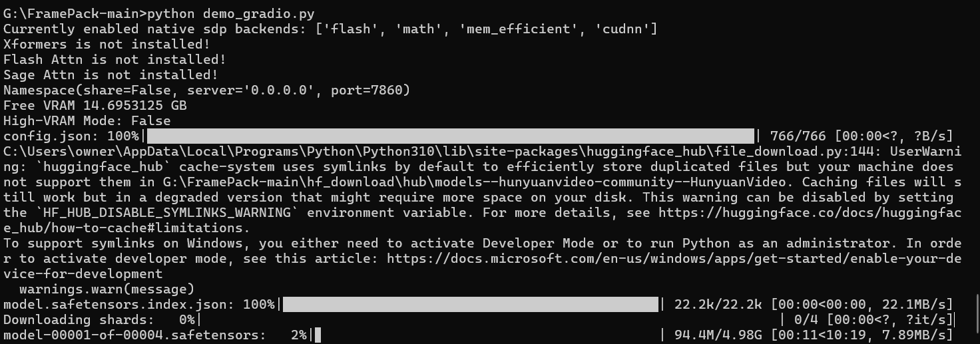Image resolution: width=980 pixels, height=344 pixels.
Task: Click the 'warnings.warn(message)' line
Action: [x=107, y=289]
